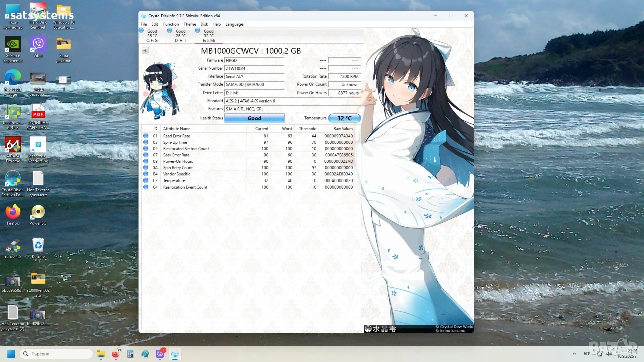The height and width of the screenshot is (362, 644).
Task: Select the Reallocated Sectors Count row
Action: 251,149
